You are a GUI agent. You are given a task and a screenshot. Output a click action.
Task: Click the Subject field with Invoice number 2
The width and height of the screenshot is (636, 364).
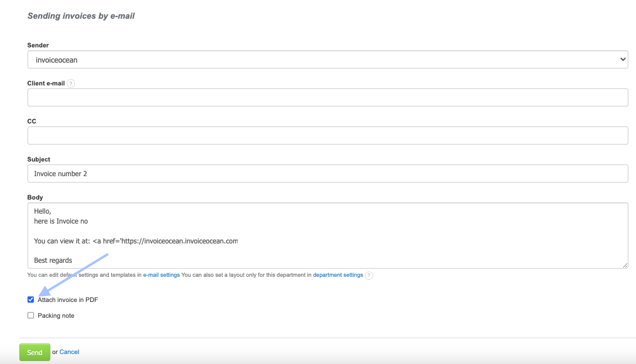coord(327,174)
